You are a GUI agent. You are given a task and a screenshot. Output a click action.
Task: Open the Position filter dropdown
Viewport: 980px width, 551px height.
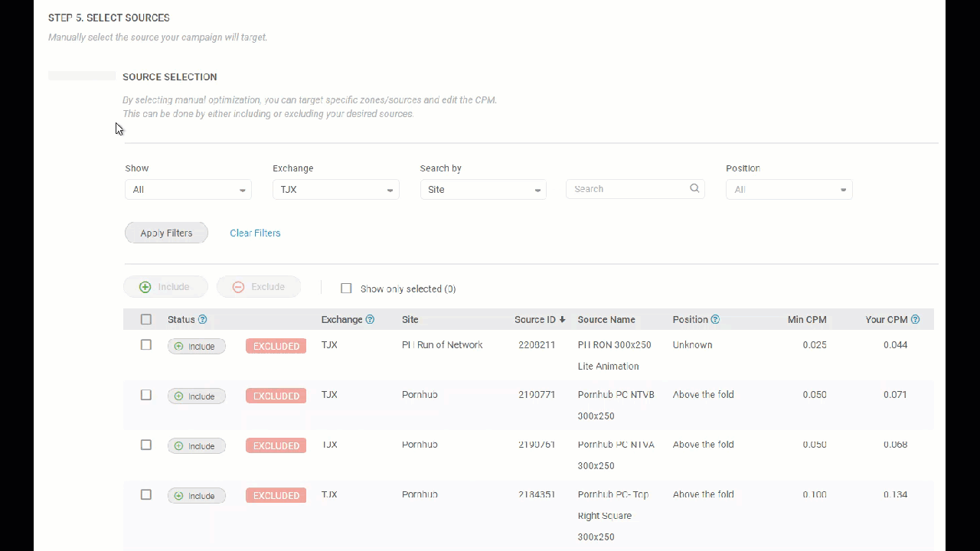tap(789, 190)
